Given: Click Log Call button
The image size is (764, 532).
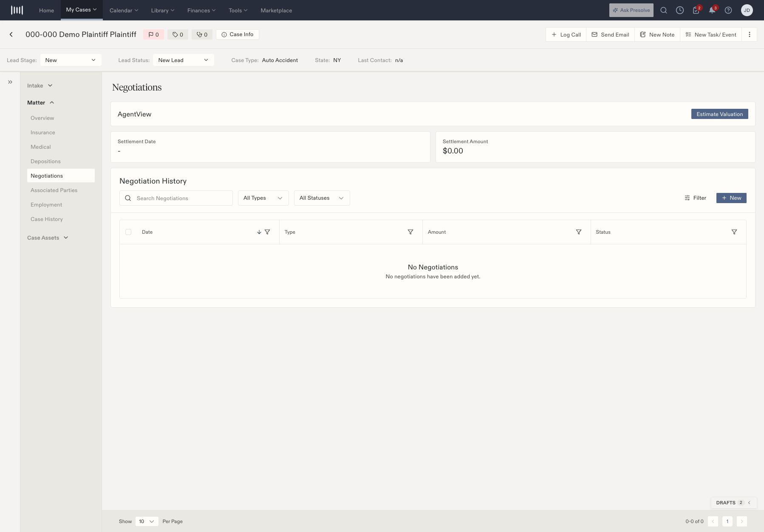Looking at the screenshot, I should 566,34.
